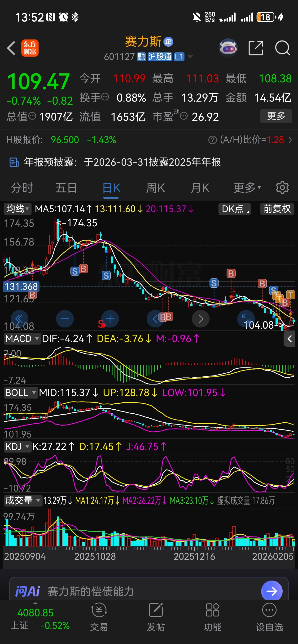Open the search magnifier icon
The width and height of the screenshot is (298, 644).
(x=283, y=48)
